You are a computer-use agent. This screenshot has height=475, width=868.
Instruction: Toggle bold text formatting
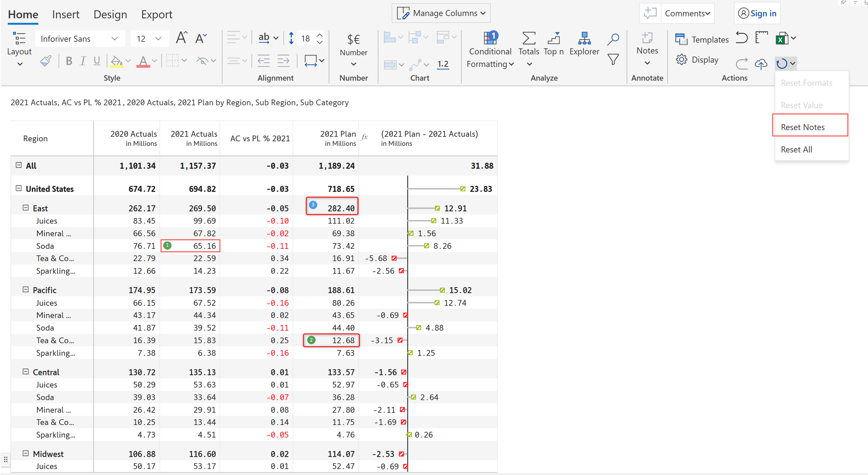tap(69, 61)
